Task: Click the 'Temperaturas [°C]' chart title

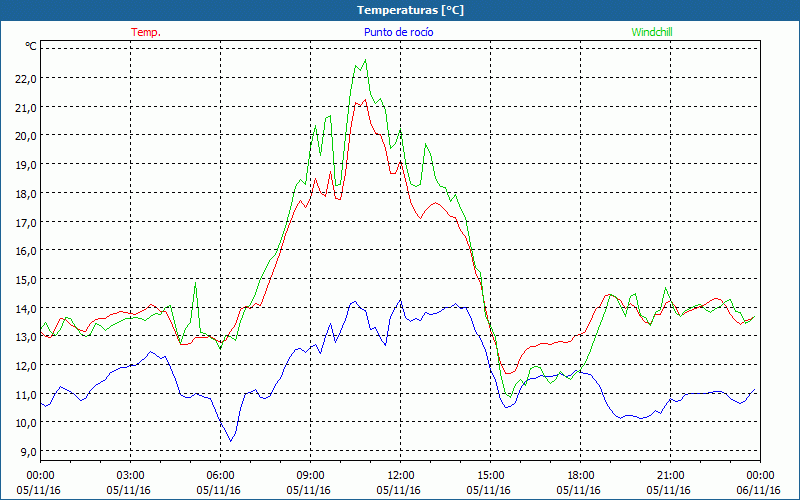Action: pyautogui.click(x=410, y=10)
